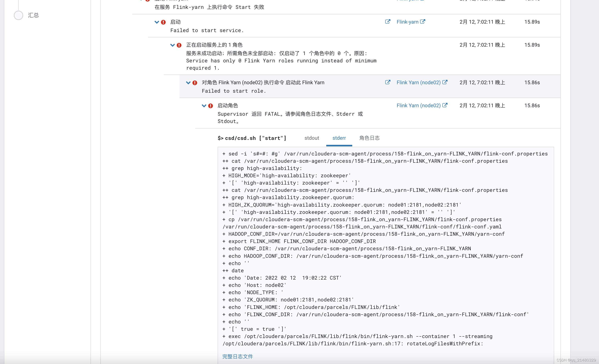599x364 pixels.
Task: Click red error icon on the 对角色 Flink Yarn row
Action: 195,83
